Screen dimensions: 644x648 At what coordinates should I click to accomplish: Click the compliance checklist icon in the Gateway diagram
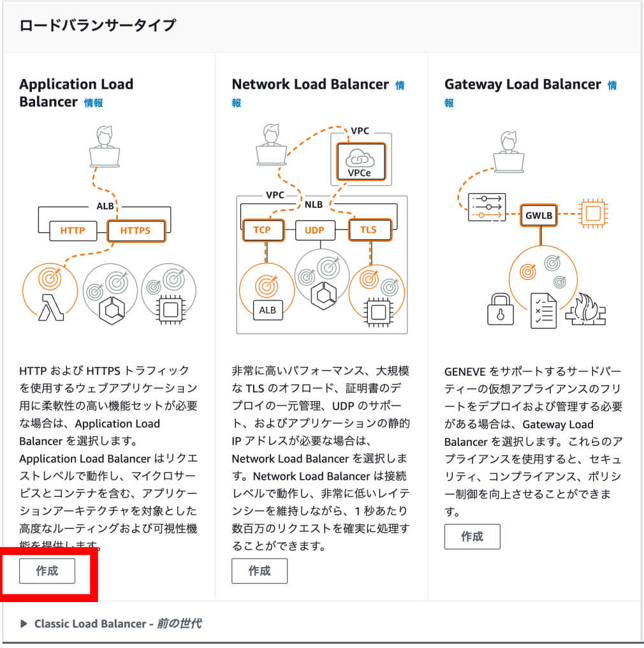[x=542, y=309]
